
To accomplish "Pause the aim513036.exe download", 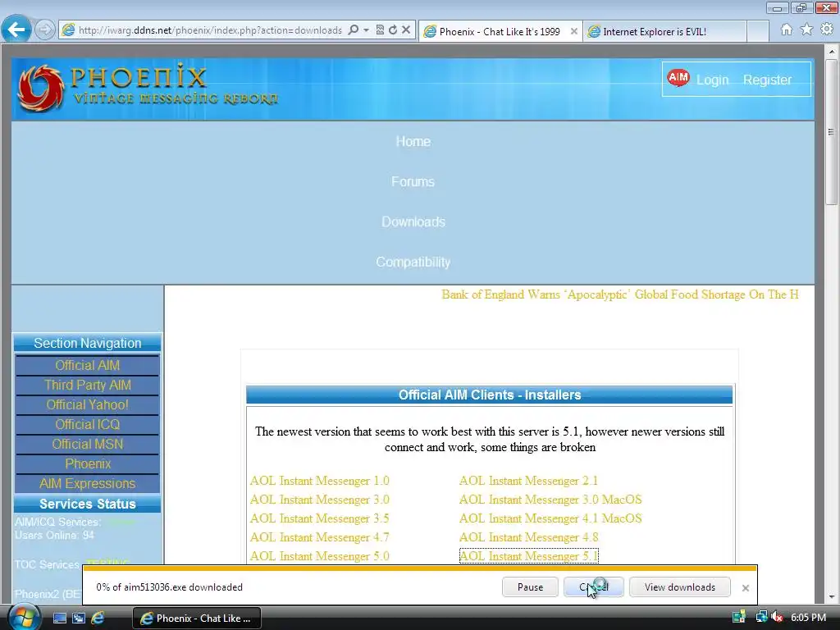I will point(531,587).
